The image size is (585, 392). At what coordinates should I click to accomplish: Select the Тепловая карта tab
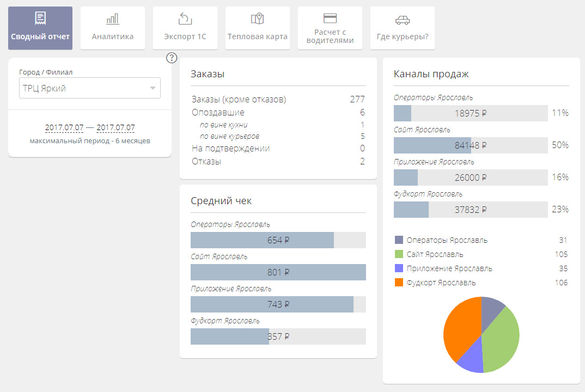click(x=258, y=28)
